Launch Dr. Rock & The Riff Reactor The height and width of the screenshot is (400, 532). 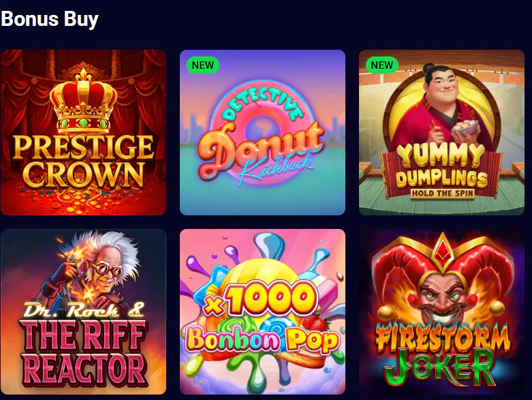point(84,311)
